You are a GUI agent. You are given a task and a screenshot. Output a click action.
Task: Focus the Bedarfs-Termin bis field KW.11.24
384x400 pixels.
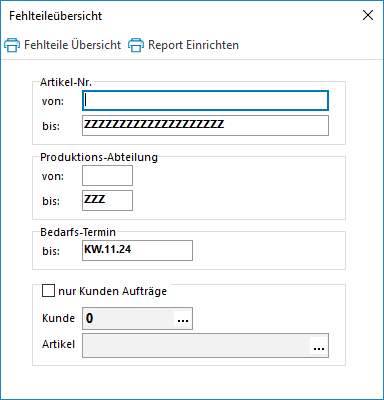click(x=137, y=250)
